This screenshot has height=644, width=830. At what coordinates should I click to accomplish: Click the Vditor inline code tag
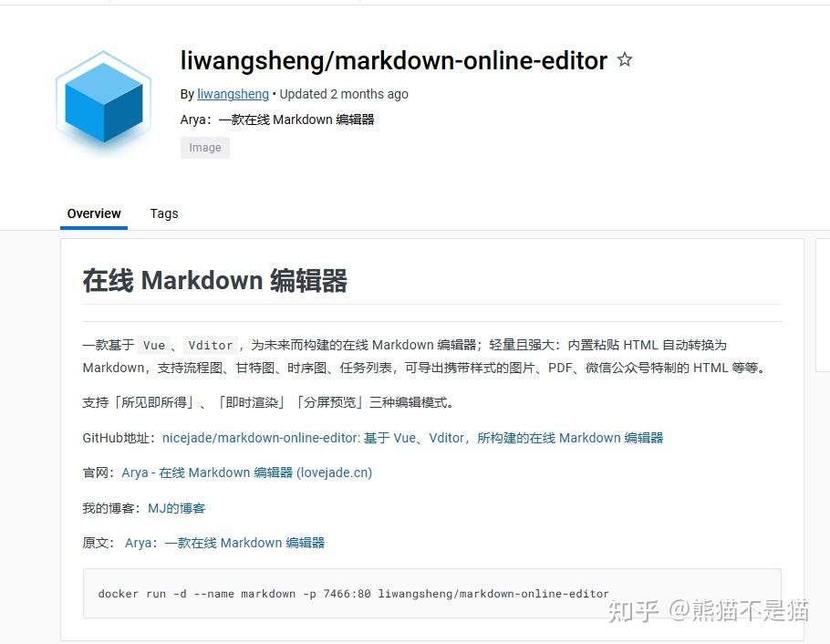[210, 346]
